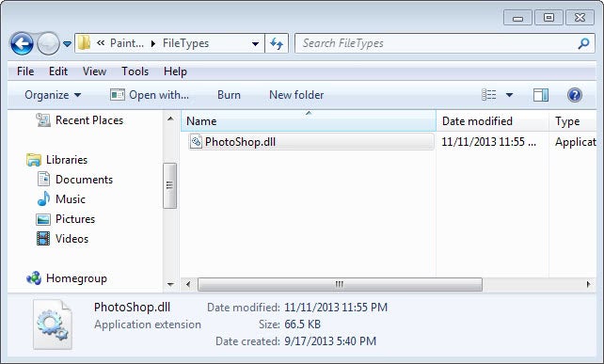The image size is (604, 364).
Task: Click the blue Help question mark icon
Action: [575, 95]
